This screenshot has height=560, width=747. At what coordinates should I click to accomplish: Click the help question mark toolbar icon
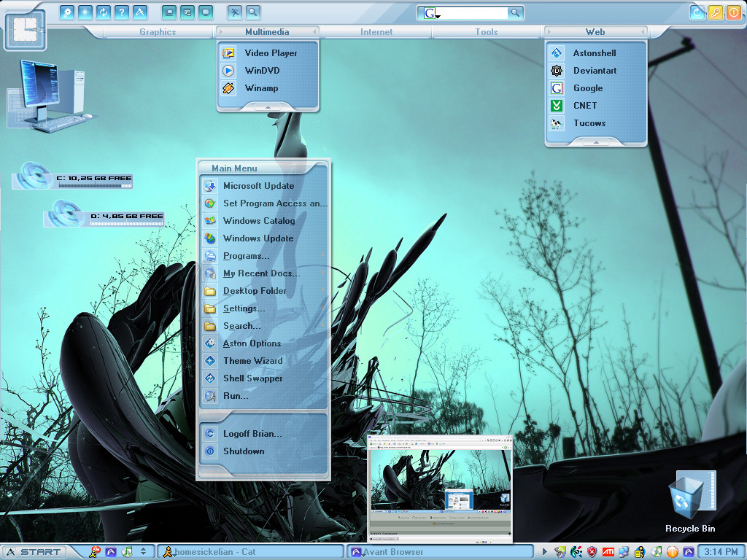pos(122,12)
